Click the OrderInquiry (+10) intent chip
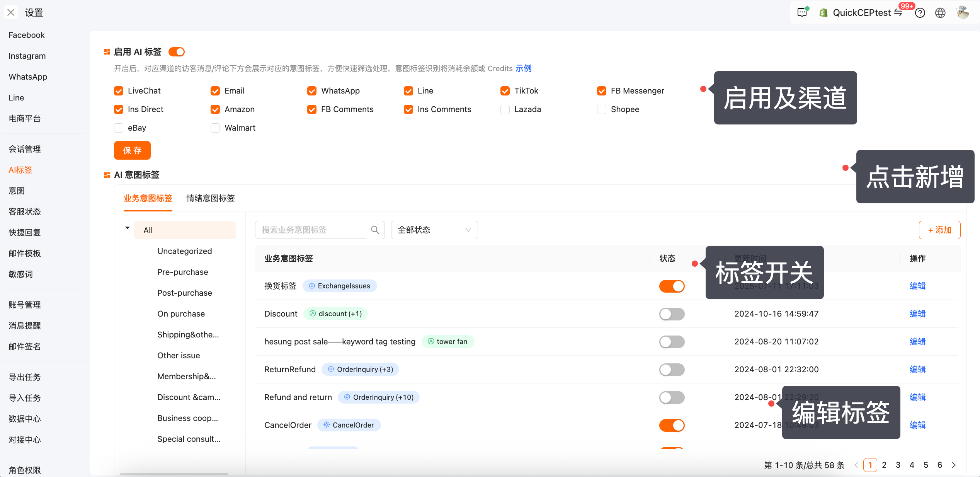 [x=379, y=397]
